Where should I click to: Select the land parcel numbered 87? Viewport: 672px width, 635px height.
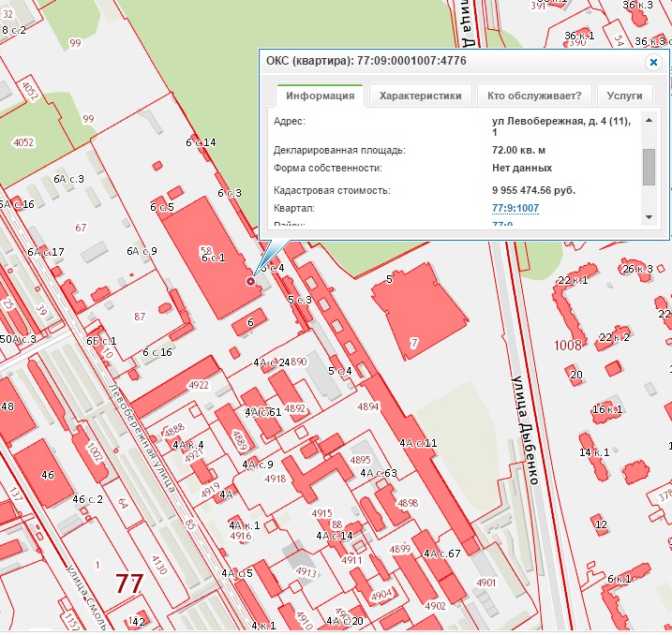pyautogui.click(x=141, y=317)
